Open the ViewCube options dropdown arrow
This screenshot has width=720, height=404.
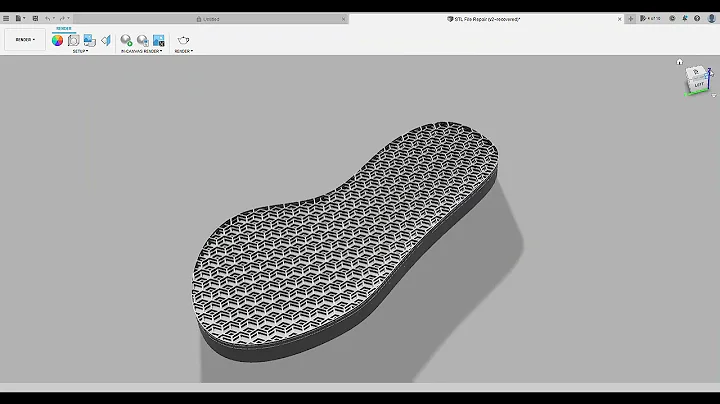pyautogui.click(x=714, y=95)
